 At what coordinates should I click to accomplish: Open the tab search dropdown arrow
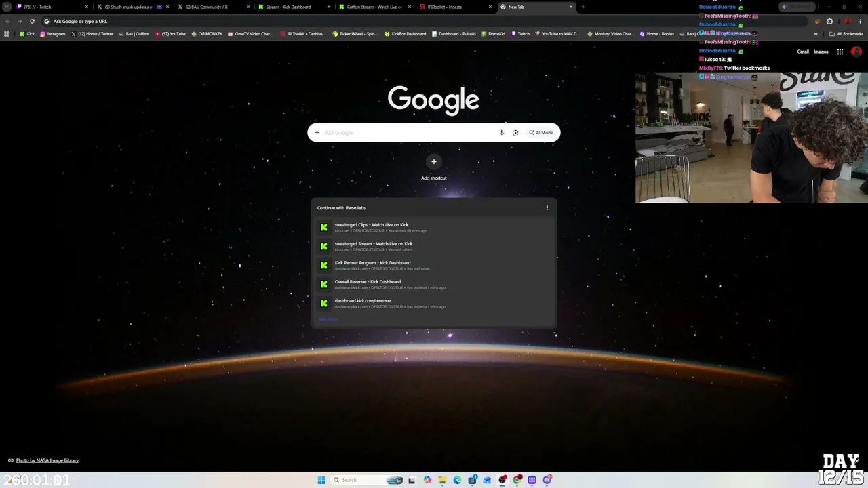[7, 7]
